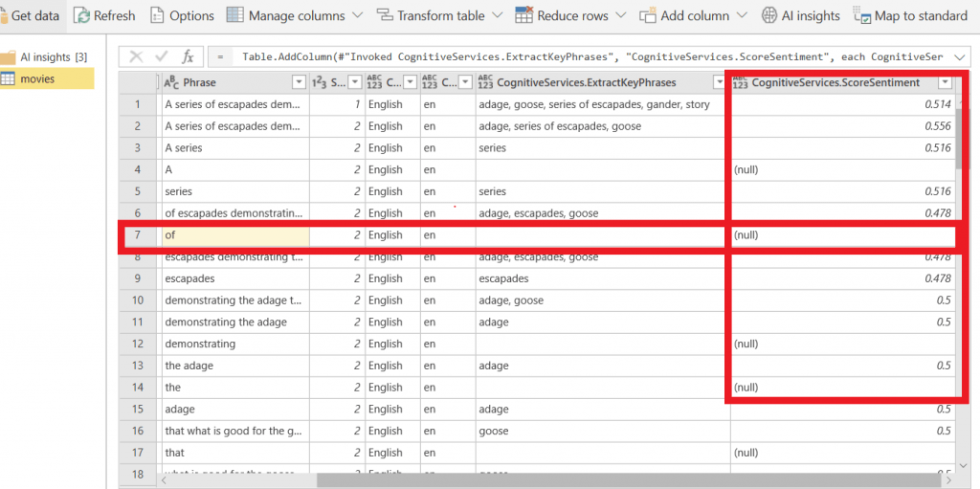The image size is (980, 489).
Task: Click key phrases cell 'adage, series of escapades, goose'
Action: 603,126
